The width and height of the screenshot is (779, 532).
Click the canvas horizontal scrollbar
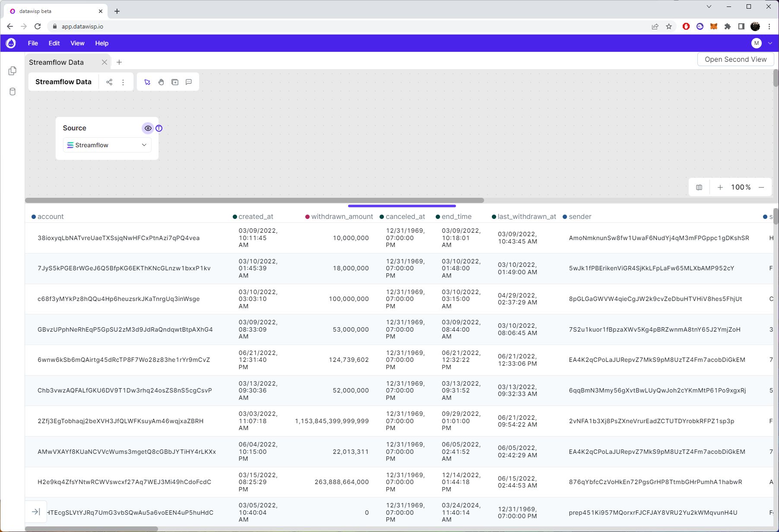[254, 200]
